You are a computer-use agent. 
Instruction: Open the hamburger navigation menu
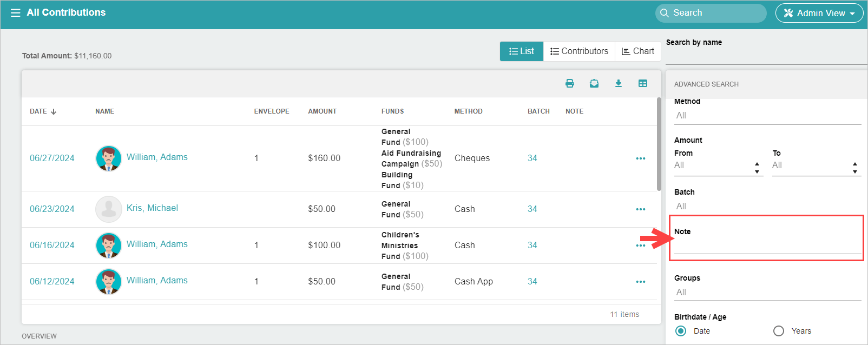(x=15, y=12)
